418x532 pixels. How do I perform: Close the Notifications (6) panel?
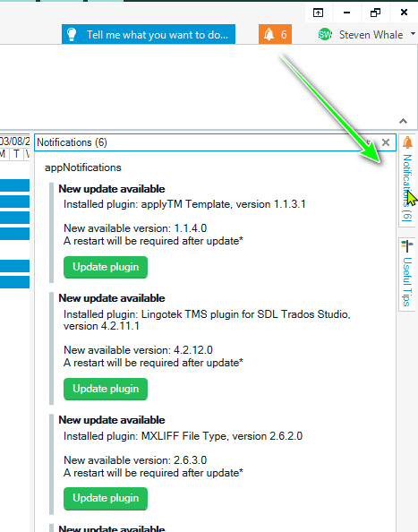click(386, 142)
